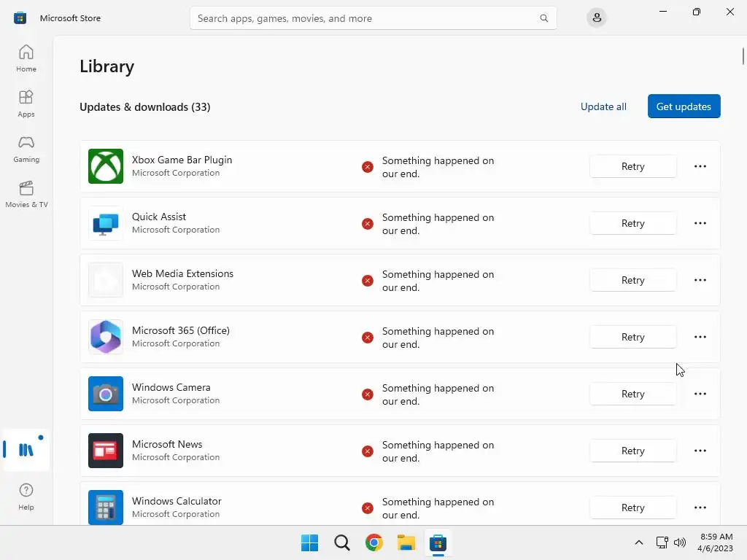Screen dimensions: 747x560
Task: Click error icon for Microsoft 365 (Office)
Action: click(368, 338)
